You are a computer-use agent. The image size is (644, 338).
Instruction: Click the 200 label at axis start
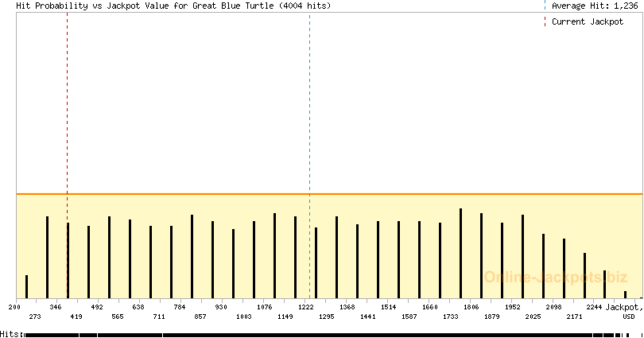coord(14,306)
